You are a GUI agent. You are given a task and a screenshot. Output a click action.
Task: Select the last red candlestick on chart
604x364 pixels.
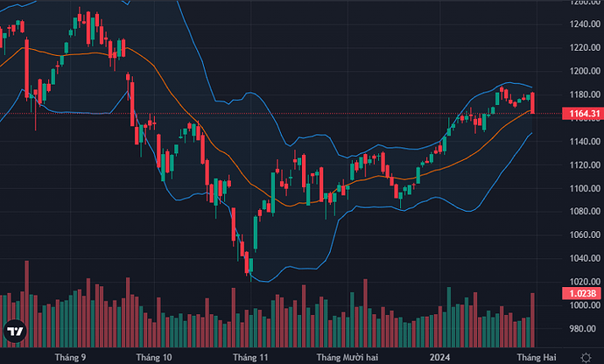(533, 103)
